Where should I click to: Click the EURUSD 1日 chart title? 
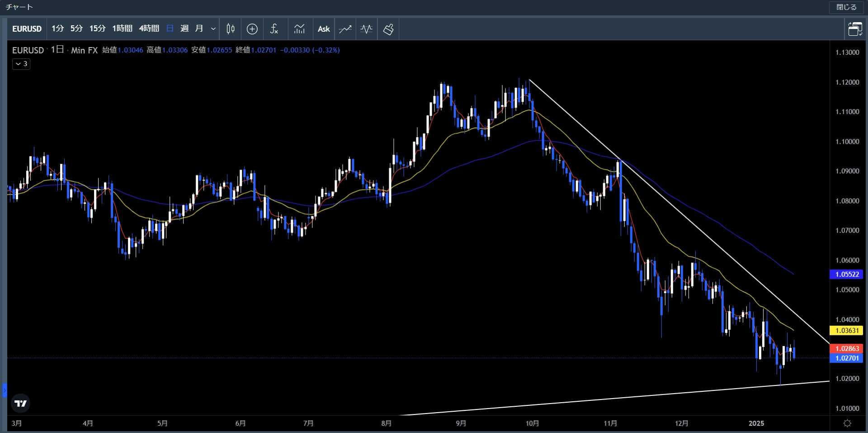pyautogui.click(x=38, y=50)
